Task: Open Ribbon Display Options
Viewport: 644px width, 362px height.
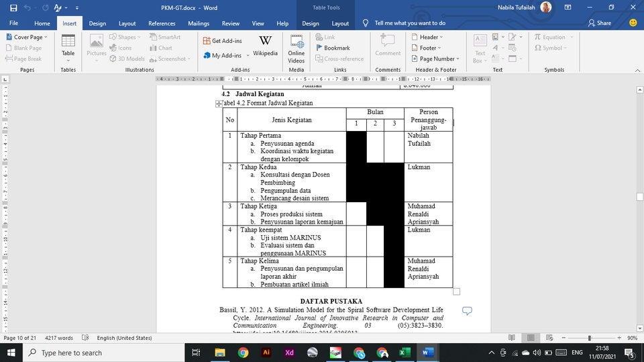Action: 568,7
